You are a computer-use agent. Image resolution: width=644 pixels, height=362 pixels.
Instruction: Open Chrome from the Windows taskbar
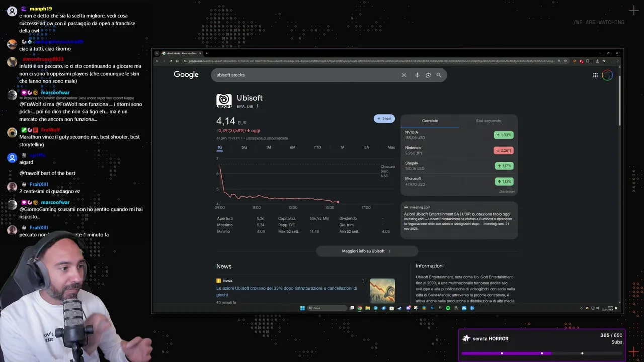[360, 308]
